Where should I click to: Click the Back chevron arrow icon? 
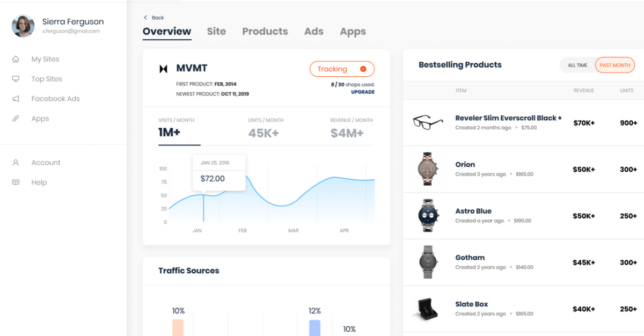[x=145, y=18]
